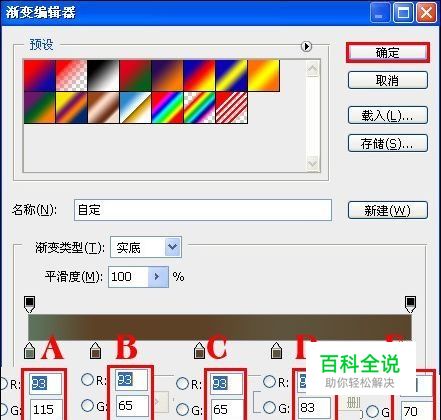Click the G field showing 115
The height and width of the screenshot is (420, 441).
tap(46, 409)
